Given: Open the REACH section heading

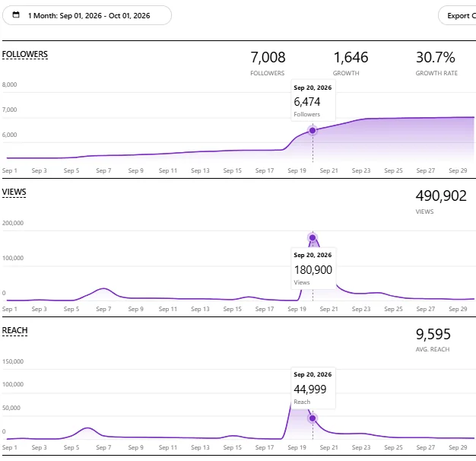Looking at the screenshot, I should (15, 330).
